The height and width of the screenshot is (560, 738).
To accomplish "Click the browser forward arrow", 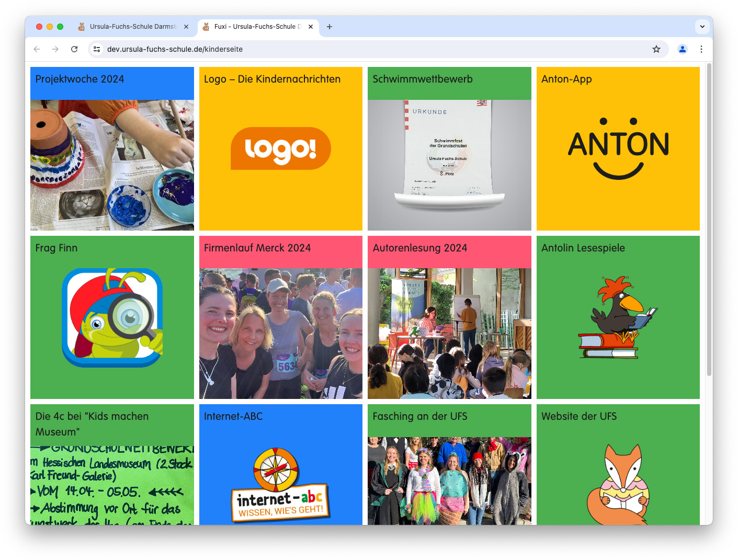I will click(x=55, y=49).
